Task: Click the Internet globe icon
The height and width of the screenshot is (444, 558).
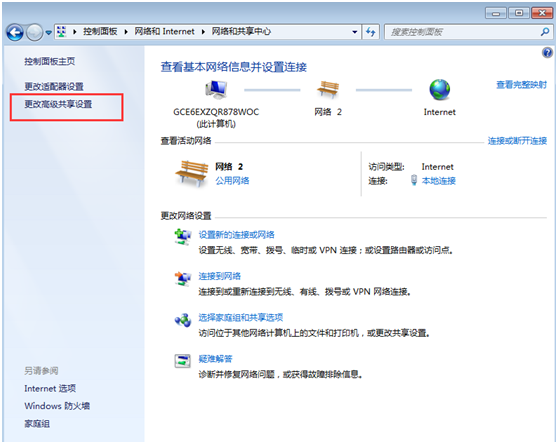Action: pos(439,90)
